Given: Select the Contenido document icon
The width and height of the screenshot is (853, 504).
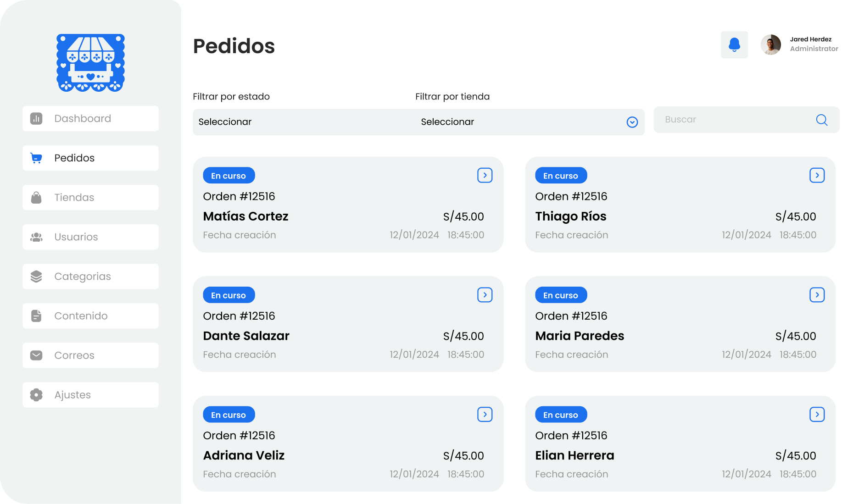Looking at the screenshot, I should click(x=36, y=316).
